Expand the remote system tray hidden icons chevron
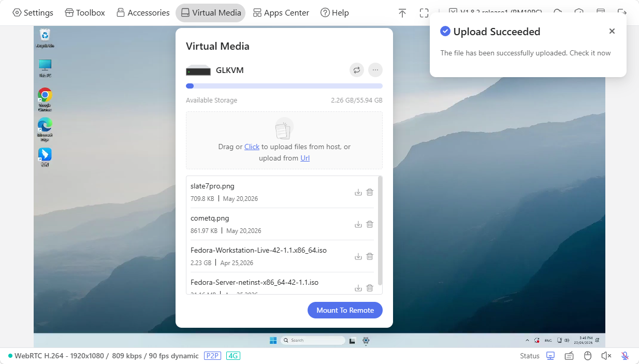The width and height of the screenshot is (639, 364). pos(527,340)
